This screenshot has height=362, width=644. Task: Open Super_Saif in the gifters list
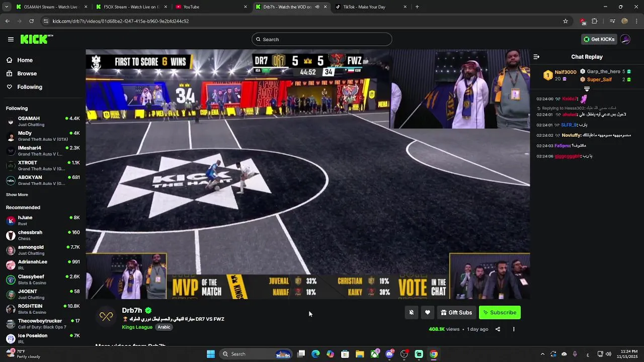tap(599, 79)
